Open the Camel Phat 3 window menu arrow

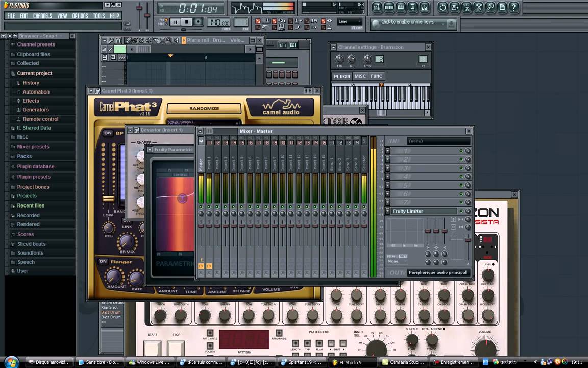91,90
